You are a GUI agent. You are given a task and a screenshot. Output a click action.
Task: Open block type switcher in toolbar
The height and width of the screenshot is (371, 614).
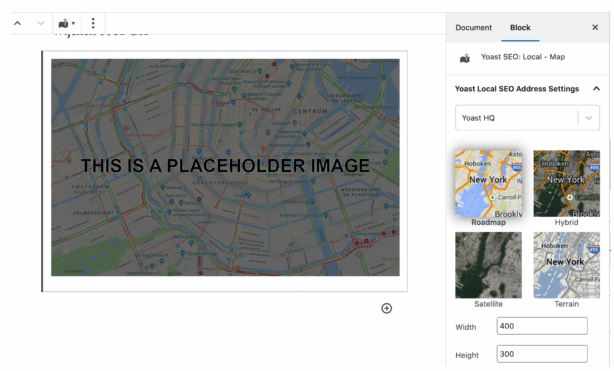coord(67,24)
